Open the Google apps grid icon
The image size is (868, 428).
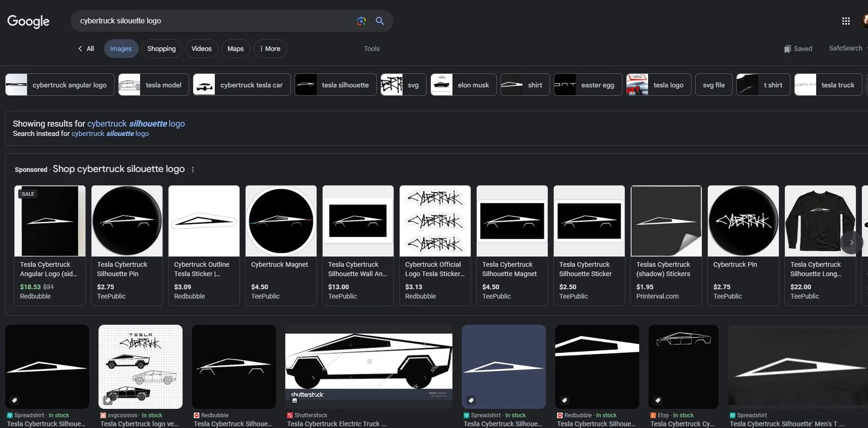846,21
